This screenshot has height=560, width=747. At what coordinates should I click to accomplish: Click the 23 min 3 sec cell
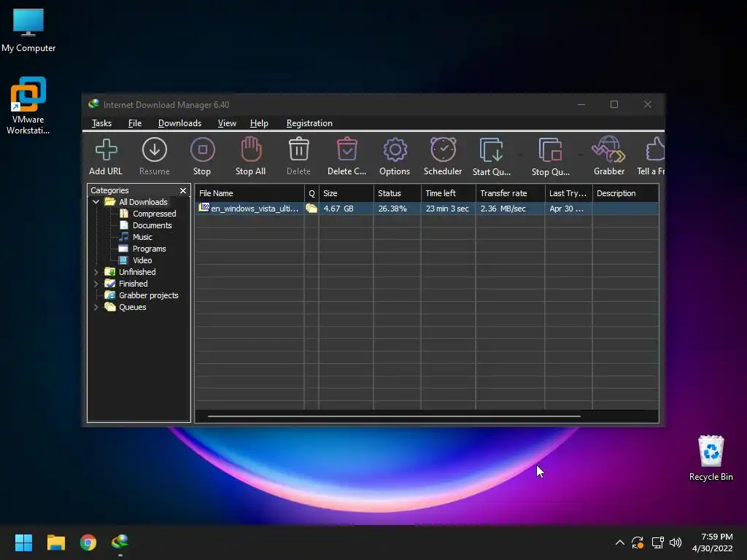(x=447, y=209)
